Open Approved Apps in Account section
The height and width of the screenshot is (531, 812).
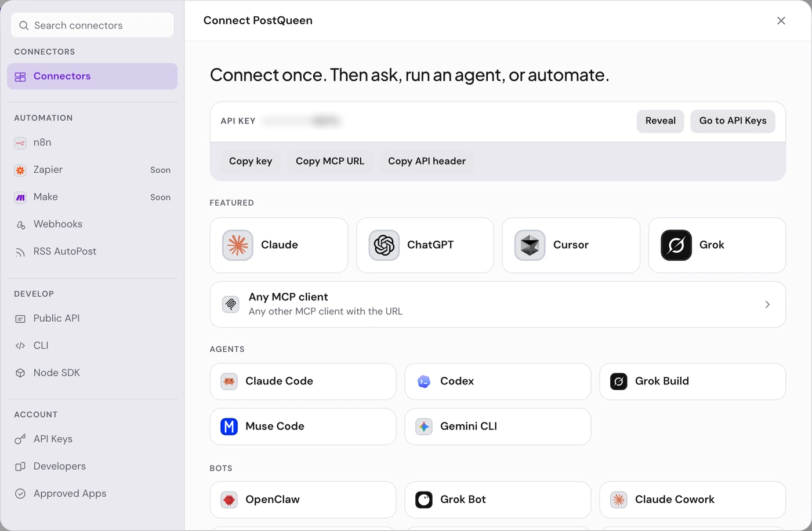92,493
